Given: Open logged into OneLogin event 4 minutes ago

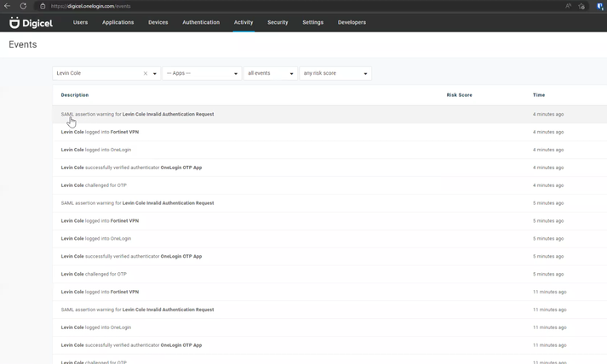Looking at the screenshot, I should pyautogui.click(x=329, y=150).
